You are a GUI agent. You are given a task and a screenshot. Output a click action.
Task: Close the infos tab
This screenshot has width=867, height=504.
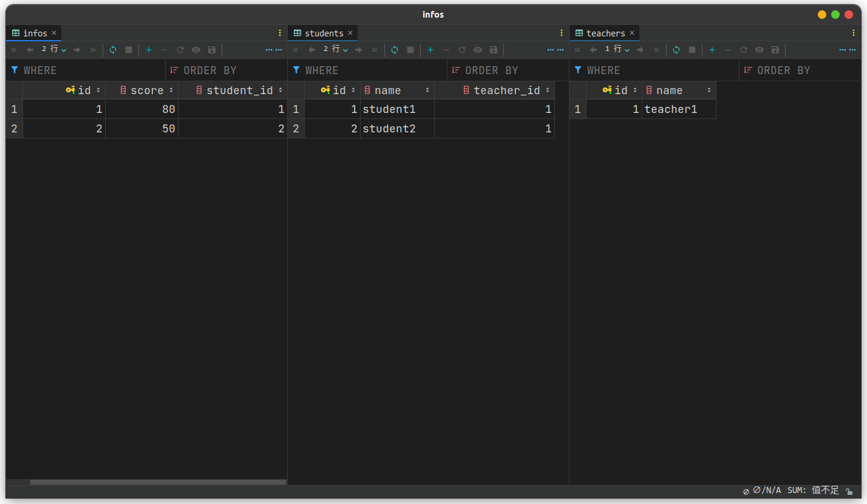point(54,33)
